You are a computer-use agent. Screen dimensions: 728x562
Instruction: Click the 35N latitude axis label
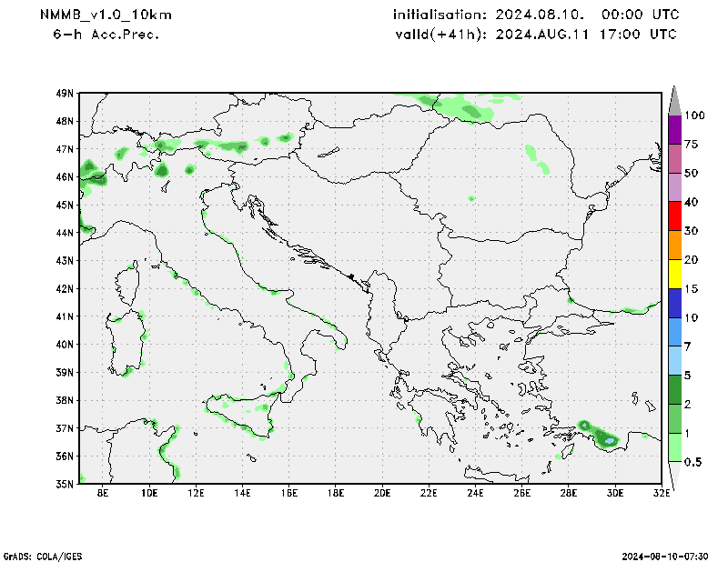pyautogui.click(x=65, y=484)
